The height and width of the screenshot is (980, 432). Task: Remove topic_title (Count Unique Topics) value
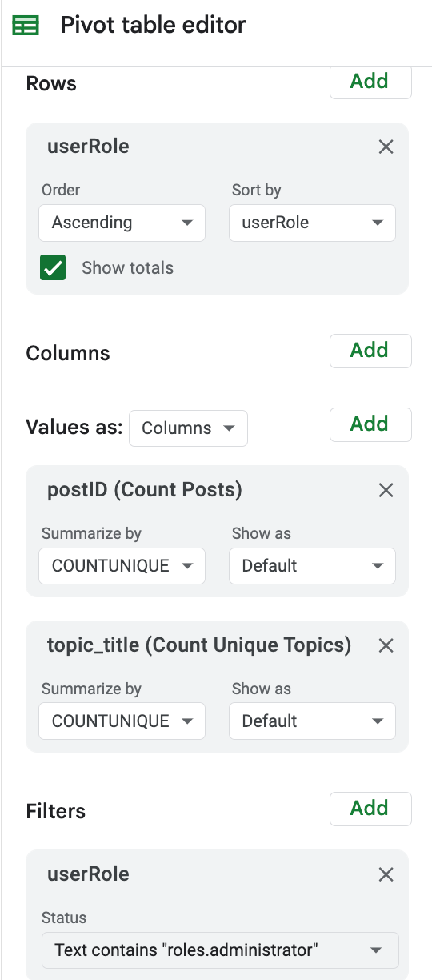coord(386,645)
